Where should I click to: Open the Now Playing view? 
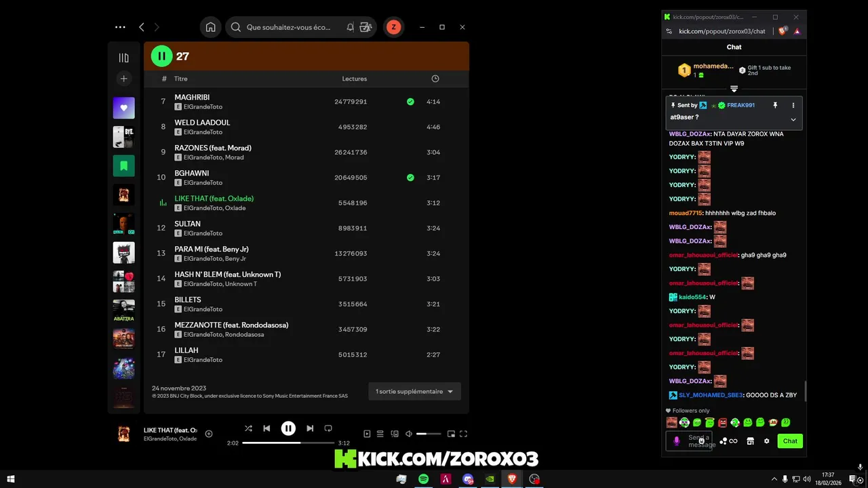(x=367, y=434)
